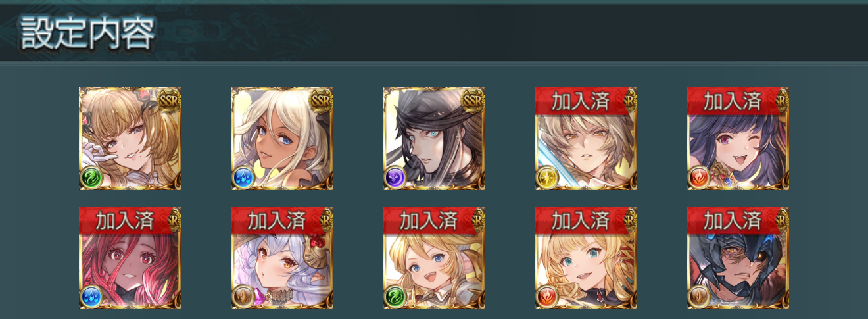Click green wind icon on first top-row portrait

click(x=91, y=178)
